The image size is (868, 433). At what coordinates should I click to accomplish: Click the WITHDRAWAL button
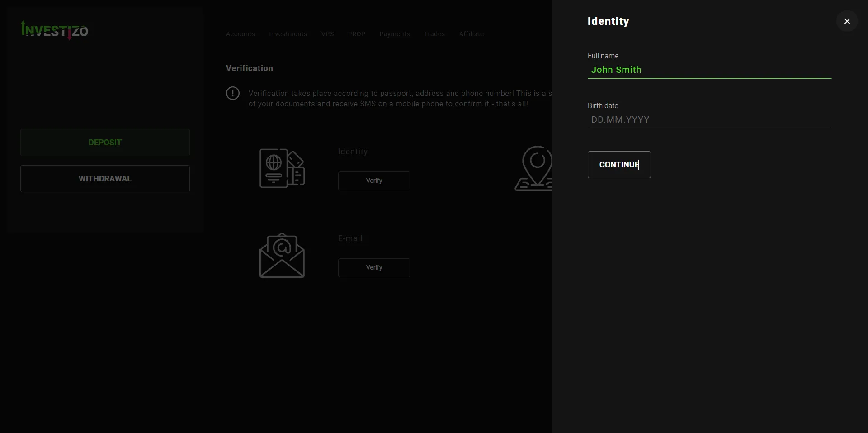[105, 179]
